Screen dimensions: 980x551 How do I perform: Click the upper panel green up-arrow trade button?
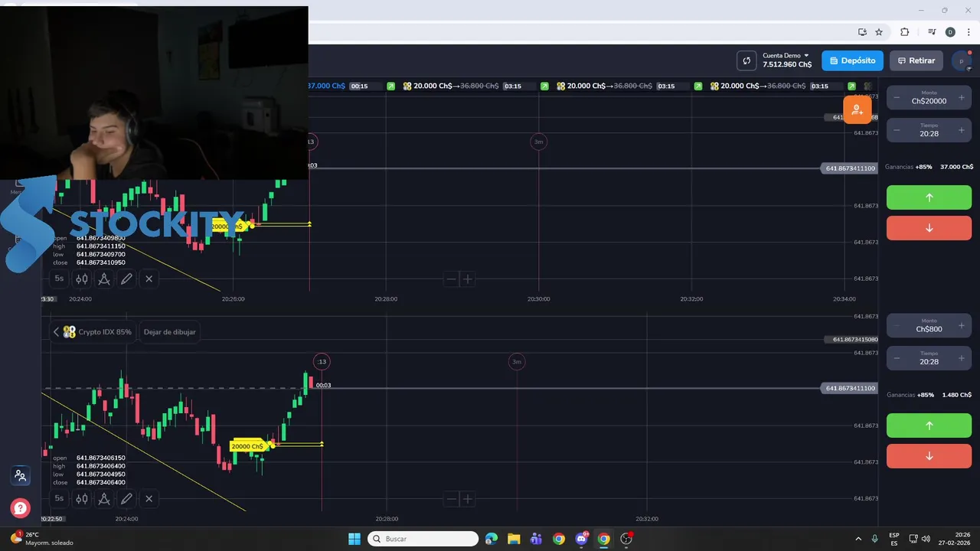click(x=929, y=197)
